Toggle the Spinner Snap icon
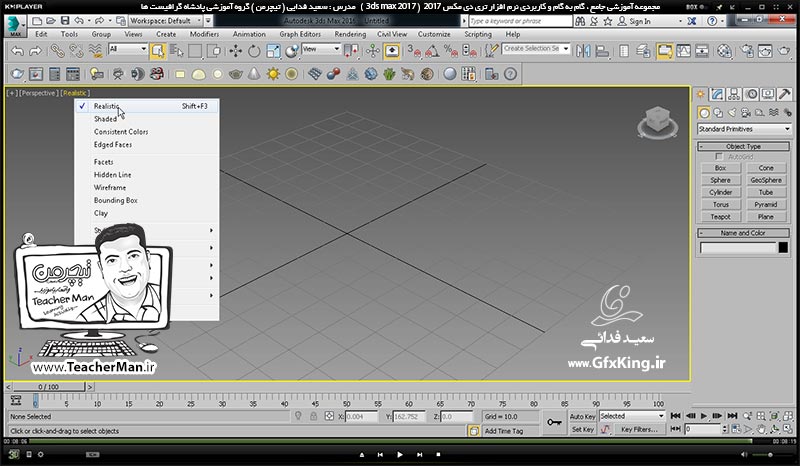 pos(469,51)
